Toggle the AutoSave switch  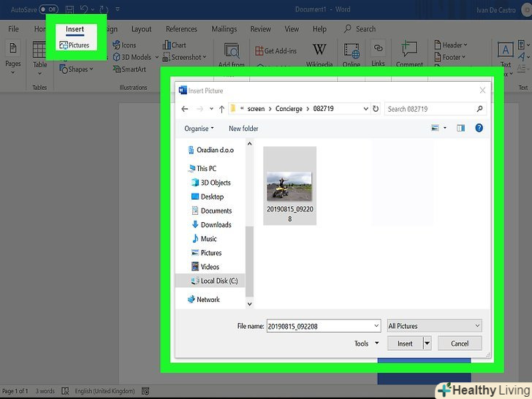coord(48,9)
